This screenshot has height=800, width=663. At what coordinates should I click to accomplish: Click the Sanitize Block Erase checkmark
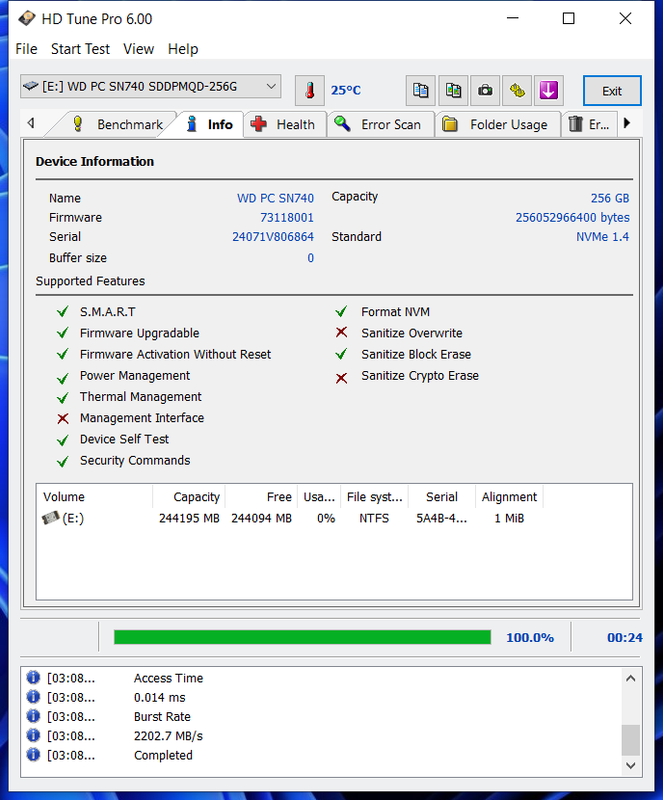[341, 354]
